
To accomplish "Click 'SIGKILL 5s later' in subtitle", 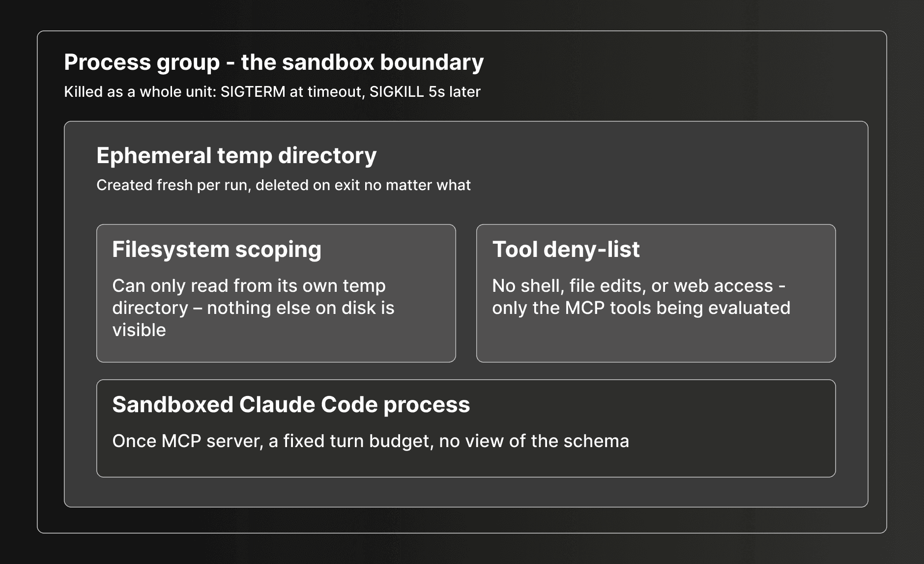I will pos(425,92).
